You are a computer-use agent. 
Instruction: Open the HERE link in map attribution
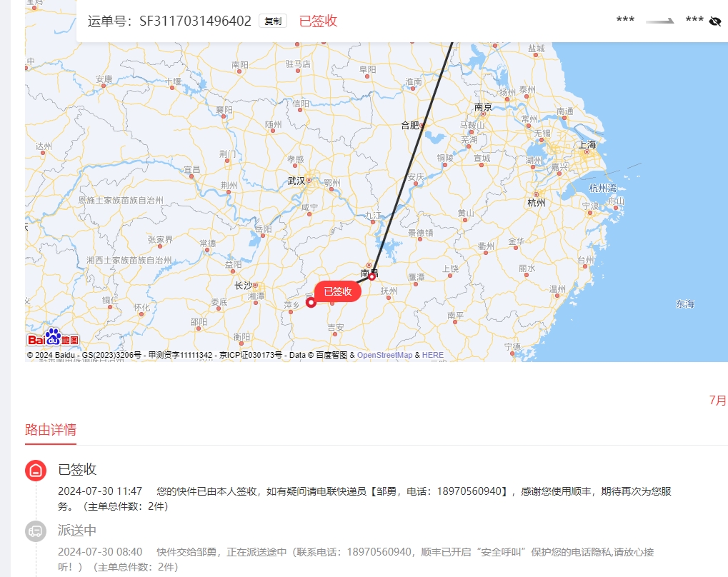pyautogui.click(x=433, y=355)
